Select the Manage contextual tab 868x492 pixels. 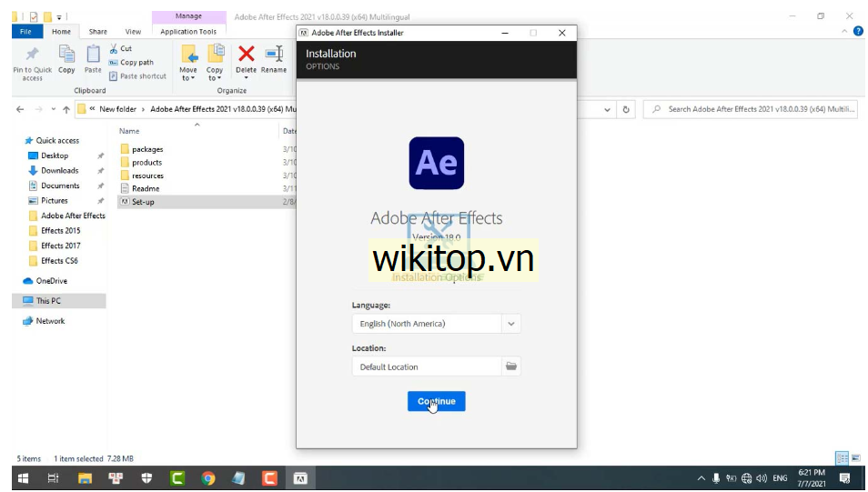[188, 16]
